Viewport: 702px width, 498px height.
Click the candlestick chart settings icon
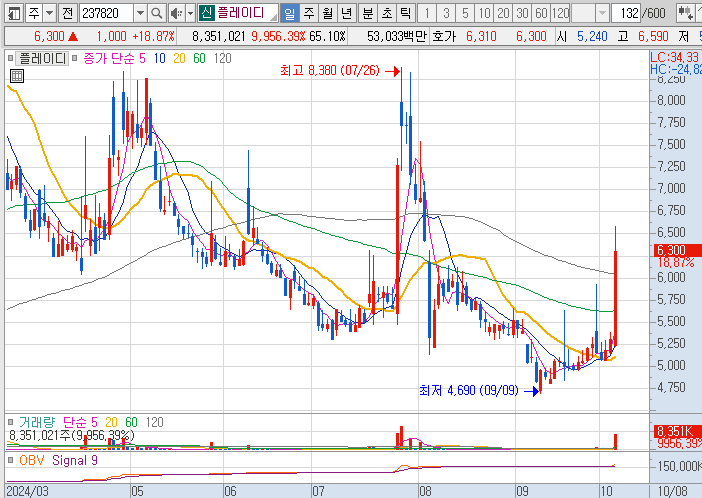pyautogui.click(x=685, y=13)
